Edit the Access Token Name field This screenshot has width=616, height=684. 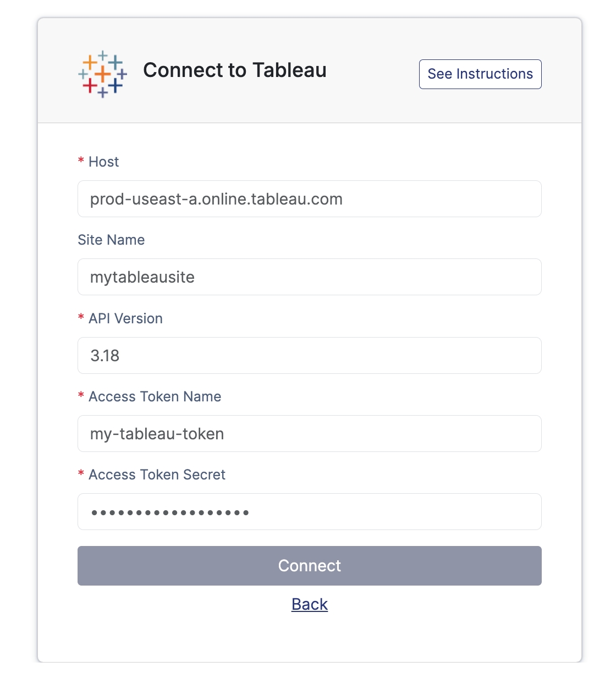309,434
